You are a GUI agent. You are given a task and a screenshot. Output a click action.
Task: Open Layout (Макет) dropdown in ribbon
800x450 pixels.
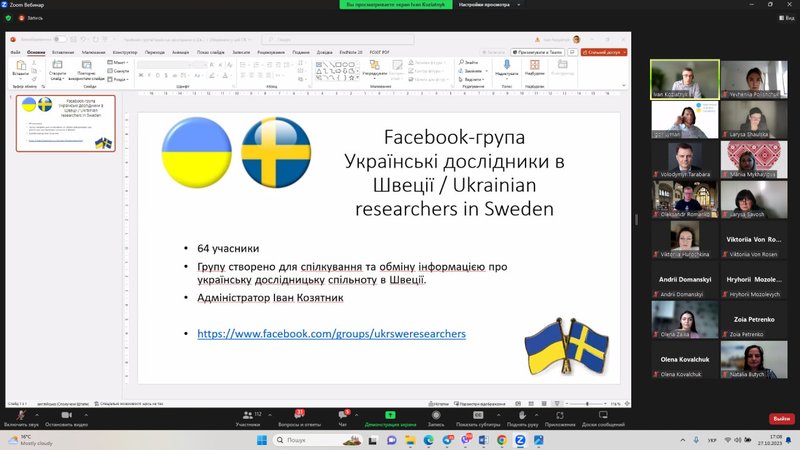point(118,62)
